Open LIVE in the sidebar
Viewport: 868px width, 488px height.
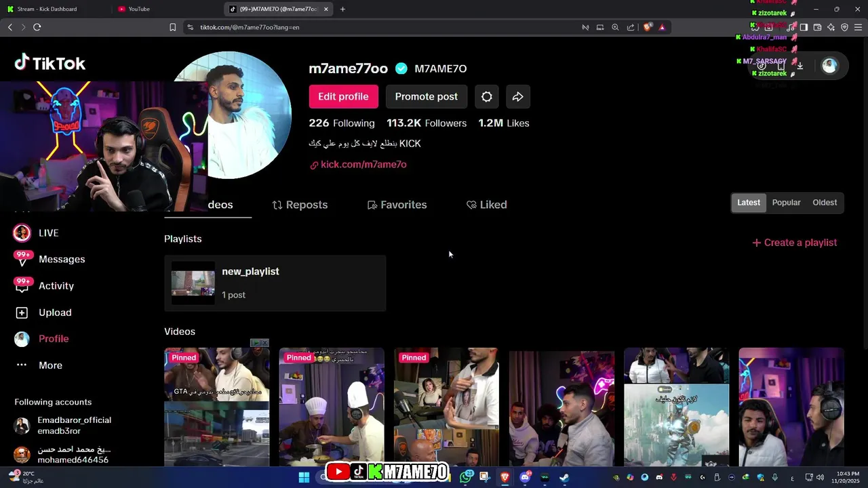(37, 232)
